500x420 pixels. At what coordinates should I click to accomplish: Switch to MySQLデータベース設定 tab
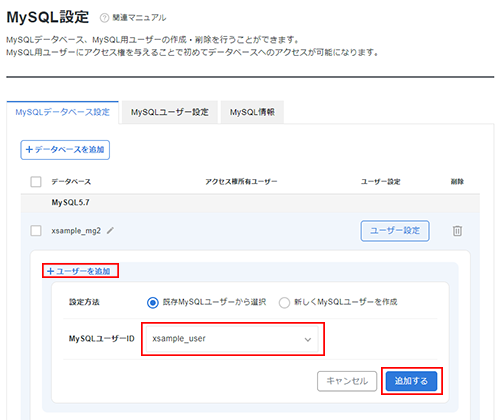pyautogui.click(x=62, y=112)
